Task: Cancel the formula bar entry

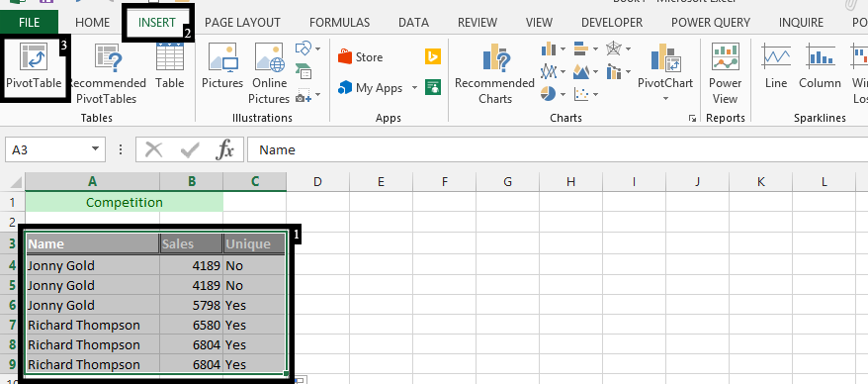Action: pyautogui.click(x=153, y=149)
